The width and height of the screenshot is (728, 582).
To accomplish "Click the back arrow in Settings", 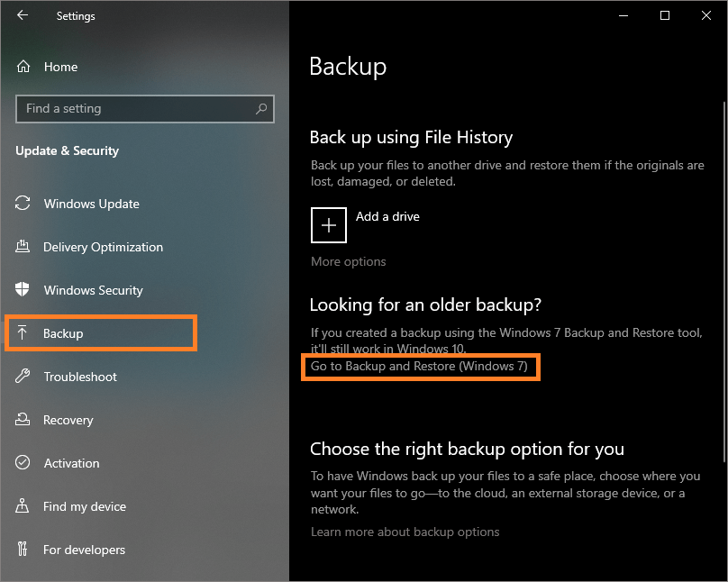I will coord(23,15).
